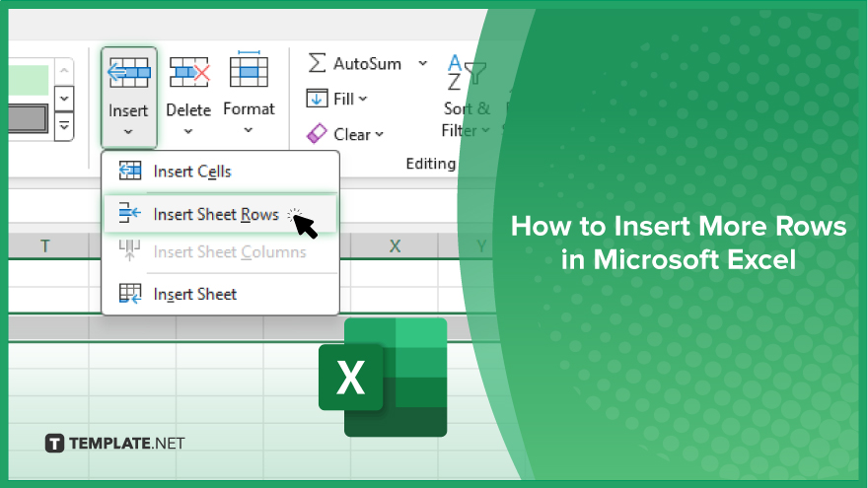Viewport: 868px width, 488px height.
Task: Select the gray cell style swatch
Action: point(29,119)
